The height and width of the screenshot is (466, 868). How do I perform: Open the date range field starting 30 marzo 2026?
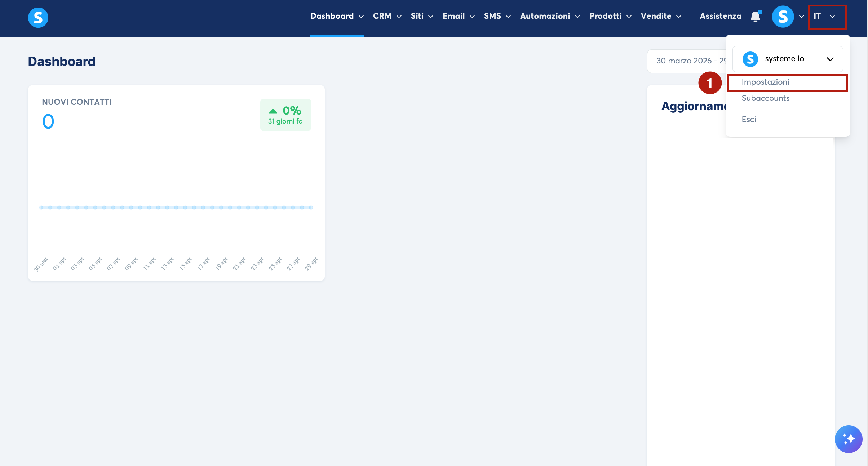click(686, 61)
